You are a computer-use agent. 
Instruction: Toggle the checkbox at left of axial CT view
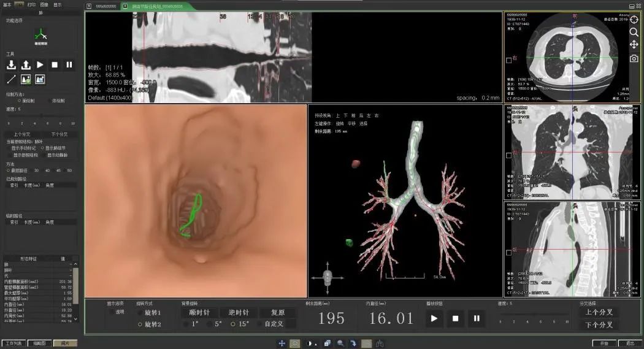pyautogui.click(x=508, y=60)
